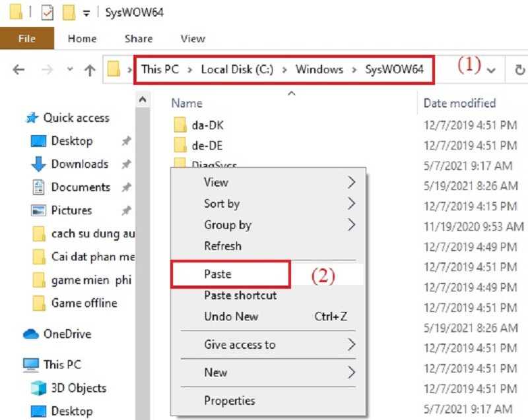Choose Paste shortcut from context menu
528x420 pixels.
point(268,295)
